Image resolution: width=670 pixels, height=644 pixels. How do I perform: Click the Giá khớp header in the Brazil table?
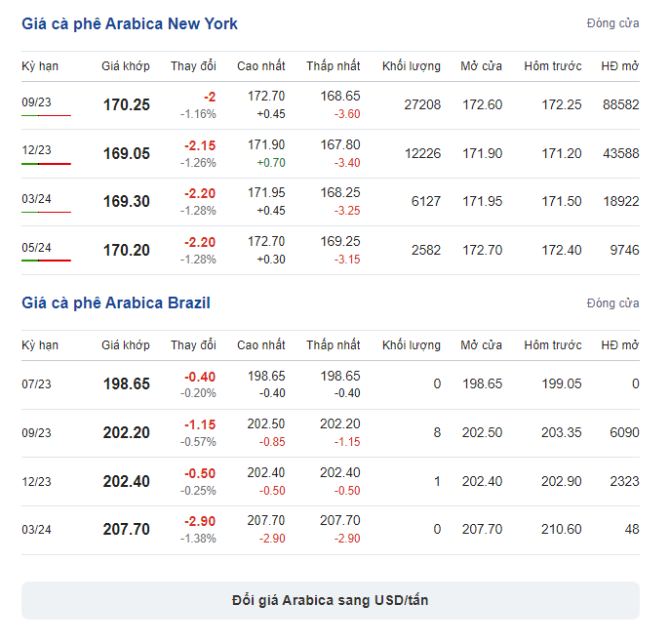coord(126,345)
